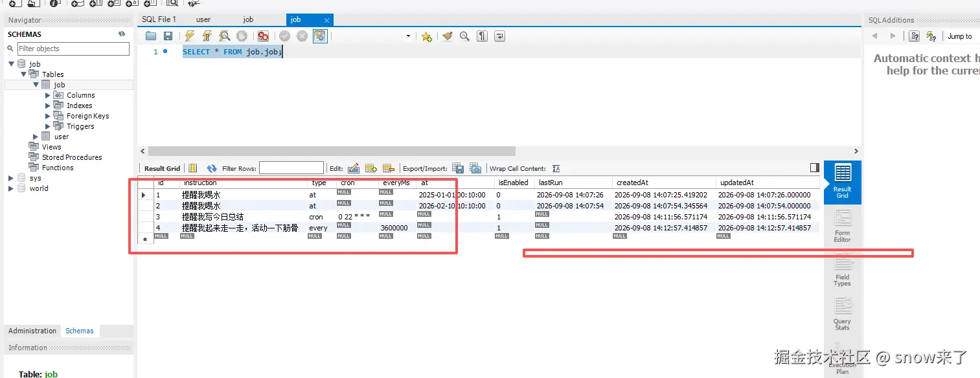Open the Form Editor view
This screenshot has width=980, height=378.
(842, 226)
